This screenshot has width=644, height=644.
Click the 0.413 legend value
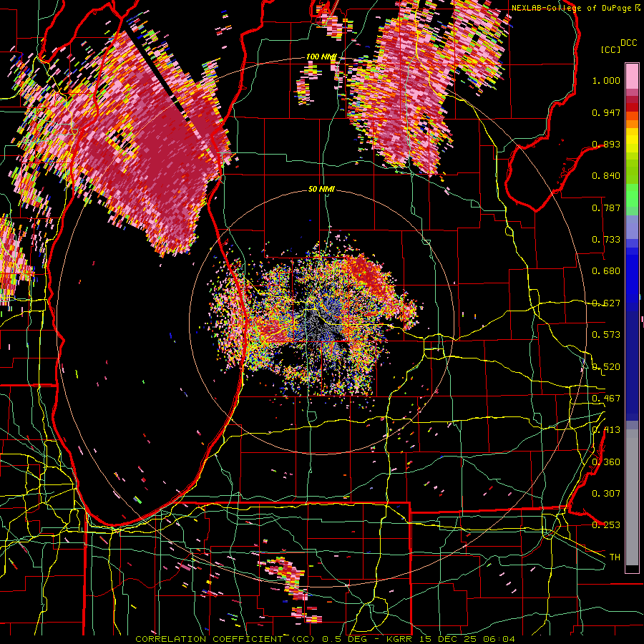click(606, 430)
